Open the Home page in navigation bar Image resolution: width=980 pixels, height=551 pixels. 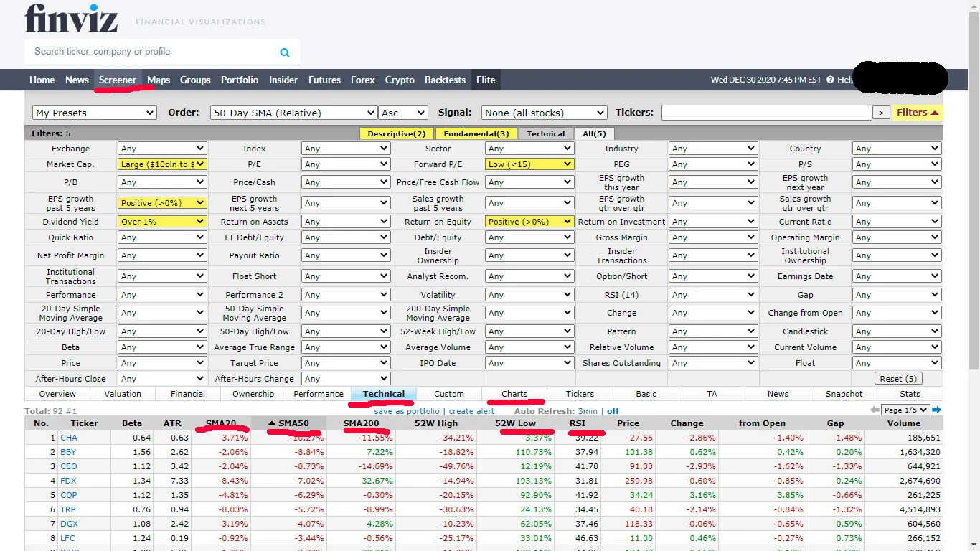pyautogui.click(x=42, y=80)
